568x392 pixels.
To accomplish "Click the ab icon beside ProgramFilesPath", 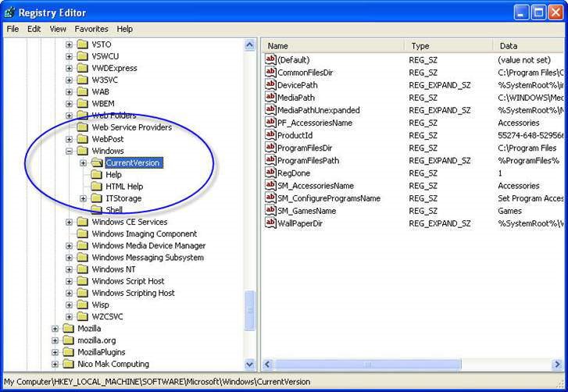I will tap(270, 160).
